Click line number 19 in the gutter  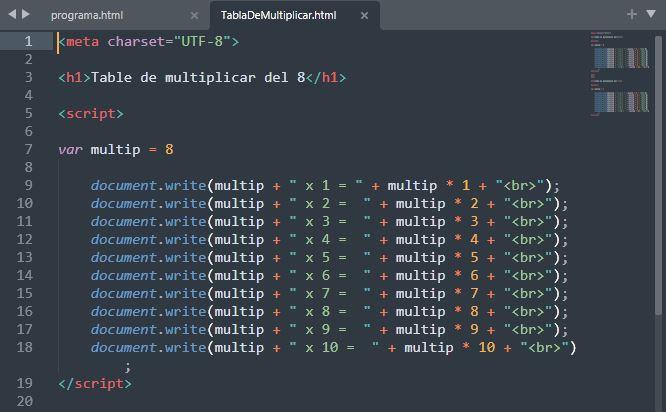pos(25,384)
